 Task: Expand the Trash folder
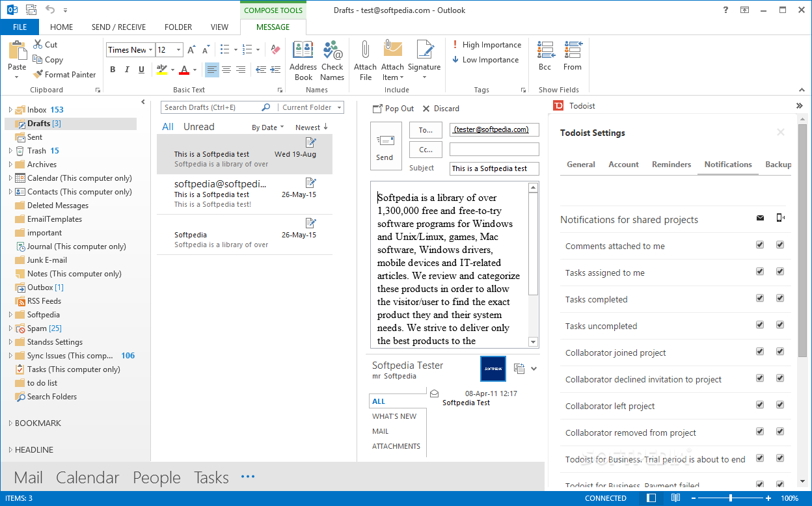click(x=10, y=151)
